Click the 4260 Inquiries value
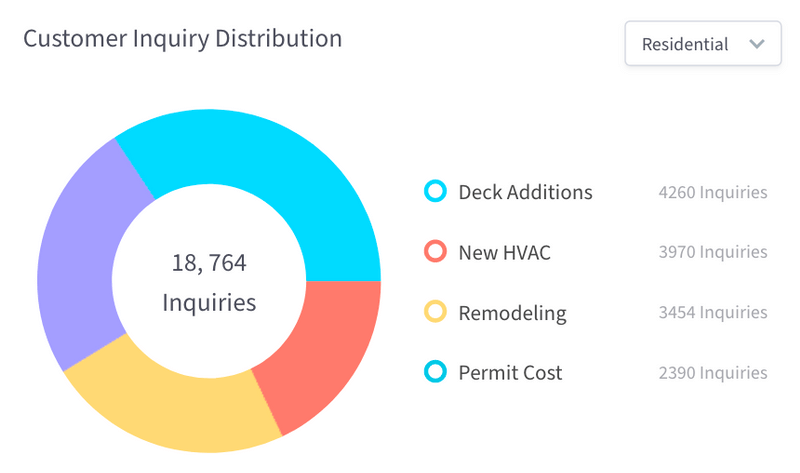This screenshot has width=800, height=473. point(713,192)
